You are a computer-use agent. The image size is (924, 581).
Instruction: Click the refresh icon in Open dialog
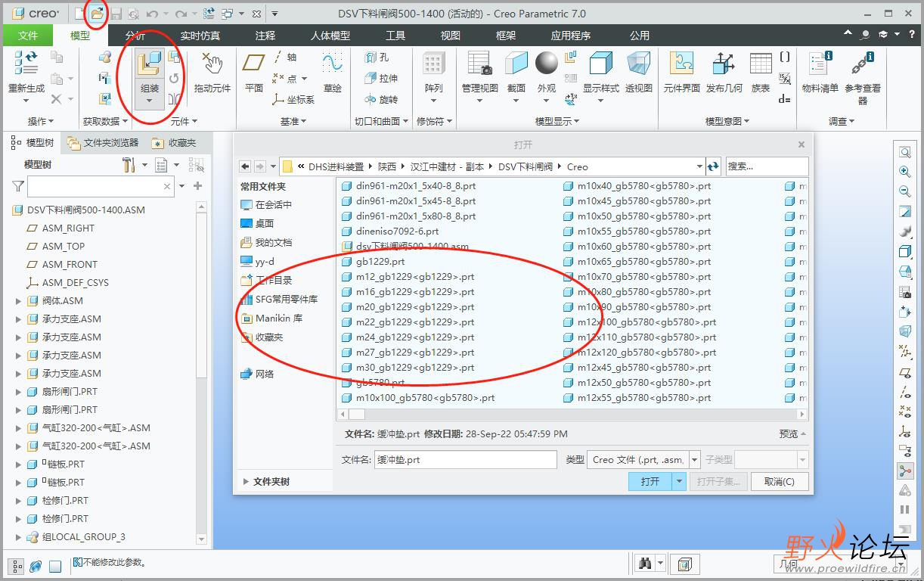(713, 166)
